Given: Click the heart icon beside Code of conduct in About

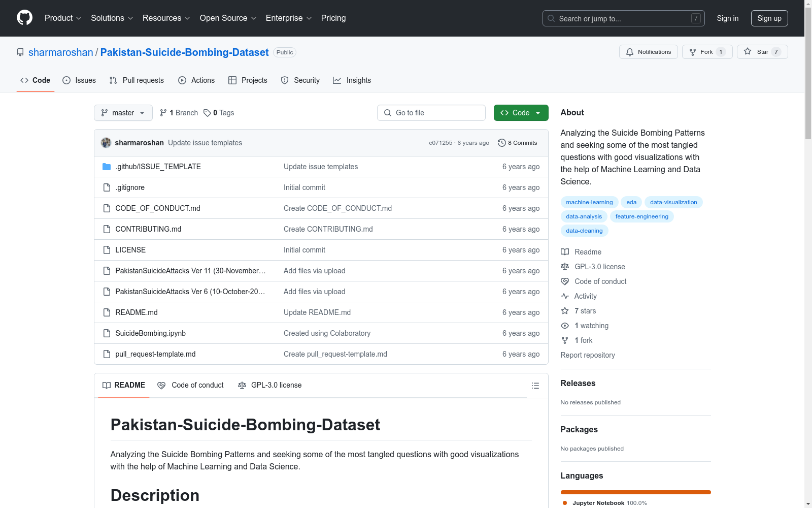Looking at the screenshot, I should 565,281.
